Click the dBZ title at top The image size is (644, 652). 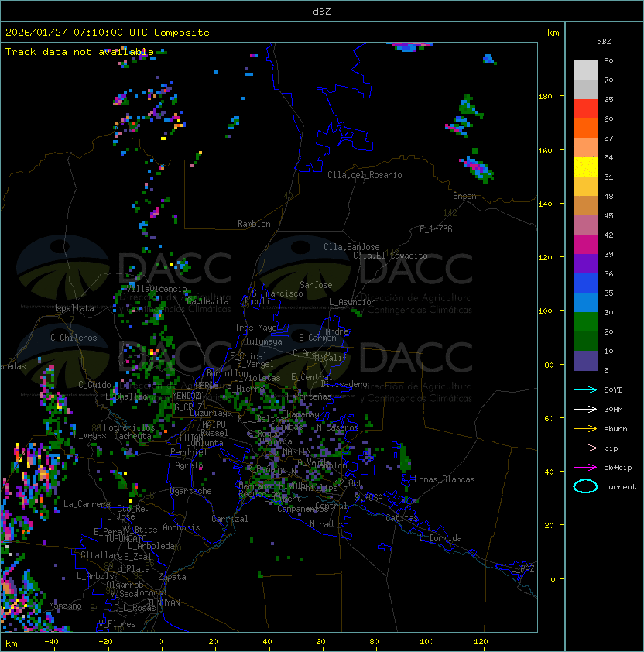click(322, 11)
